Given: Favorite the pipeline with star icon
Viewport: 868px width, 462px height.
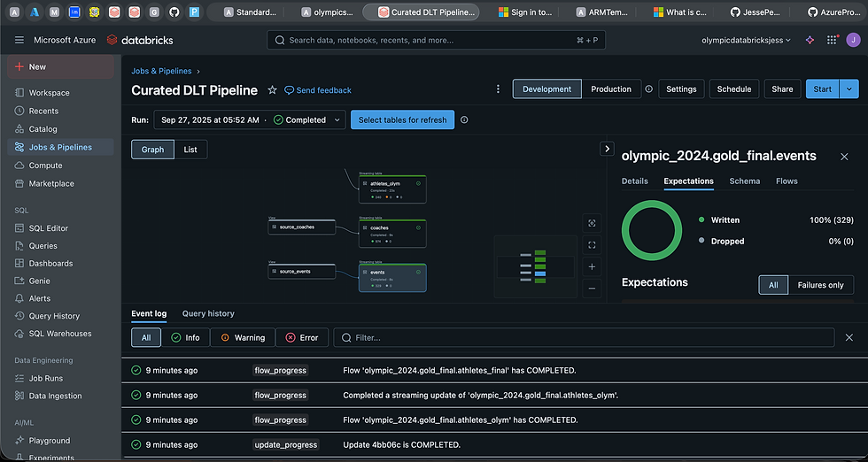Looking at the screenshot, I should tap(272, 90).
